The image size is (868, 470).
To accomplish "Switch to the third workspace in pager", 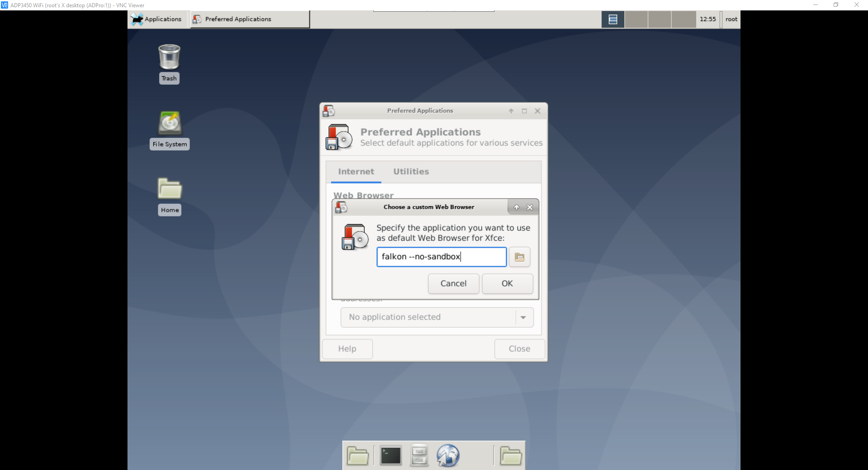I will [660, 19].
